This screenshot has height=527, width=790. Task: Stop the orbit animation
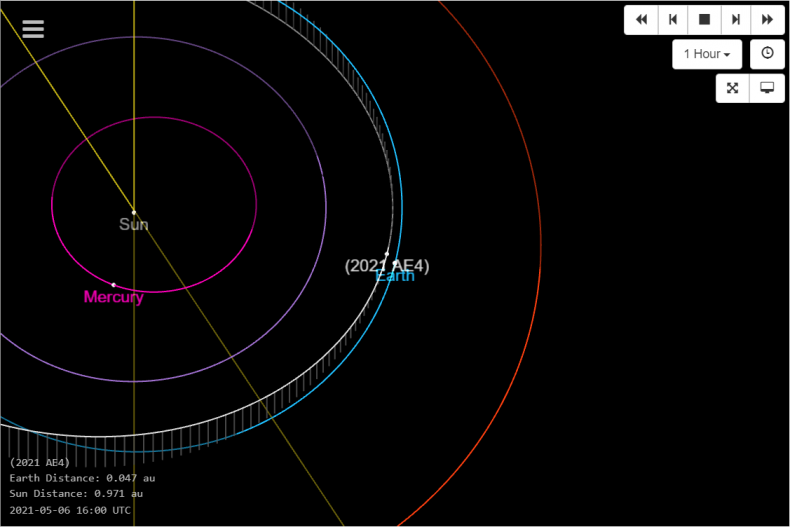(x=704, y=20)
